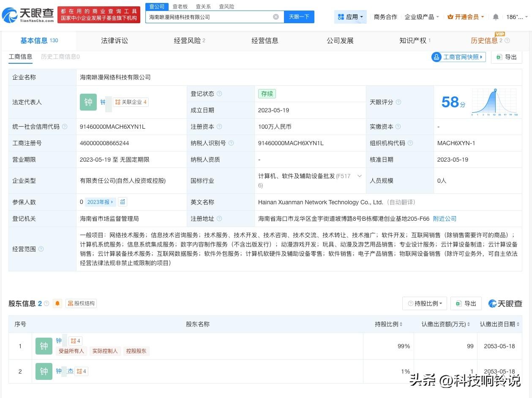The height and width of the screenshot is (398, 532).
Task: Click the 钟 avatar in shareholder row 2
Action: point(44,371)
